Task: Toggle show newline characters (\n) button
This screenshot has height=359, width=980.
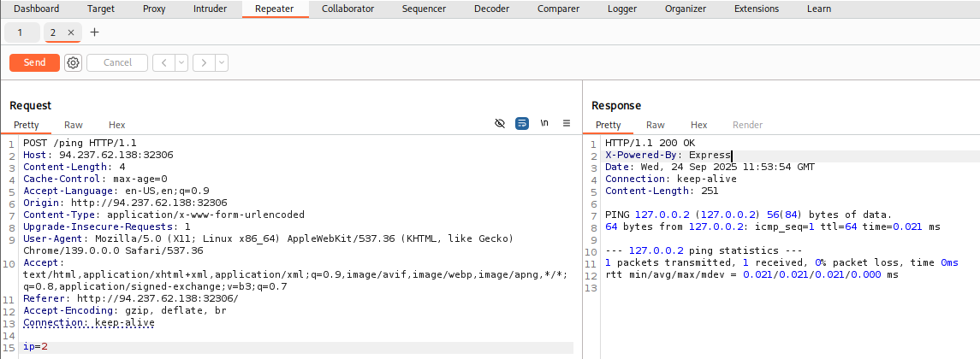Action: click(x=544, y=124)
